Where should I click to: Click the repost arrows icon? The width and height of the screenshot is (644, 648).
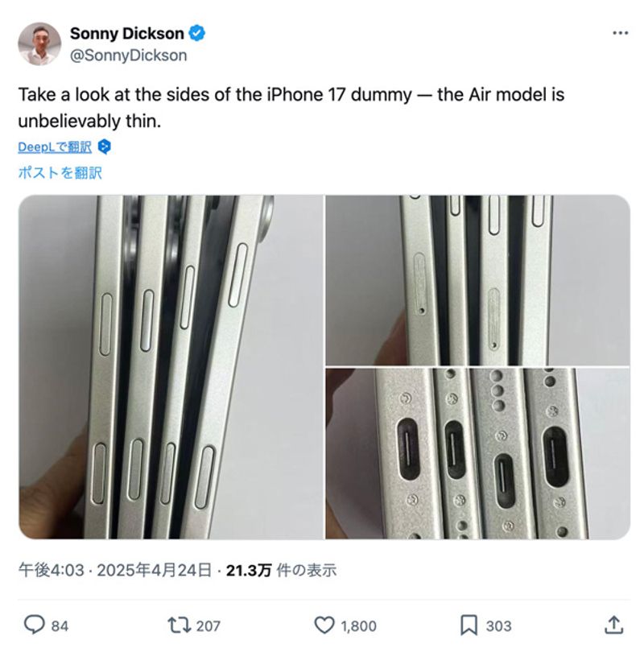point(179,625)
